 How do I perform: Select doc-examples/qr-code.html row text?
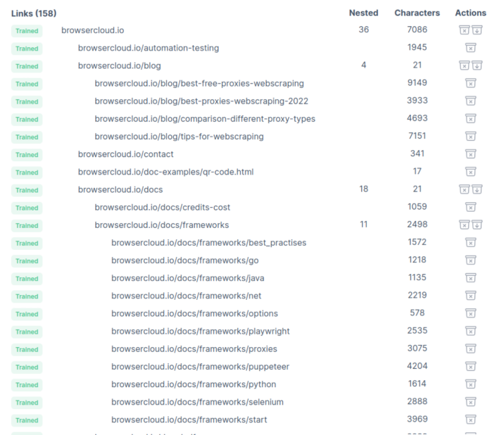click(x=166, y=172)
